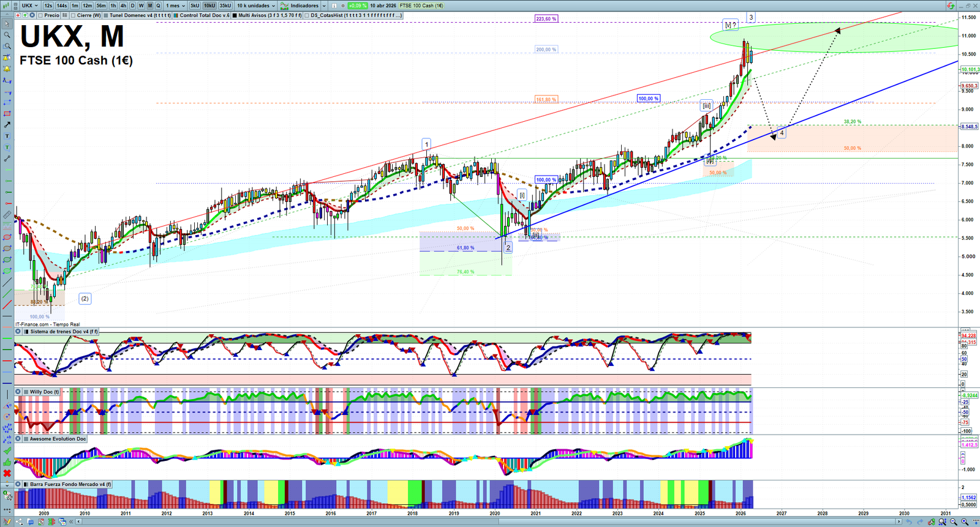Image resolution: width=980 pixels, height=527 pixels.
Task: Click the share icon in bottom bar
Action: [x=18, y=522]
